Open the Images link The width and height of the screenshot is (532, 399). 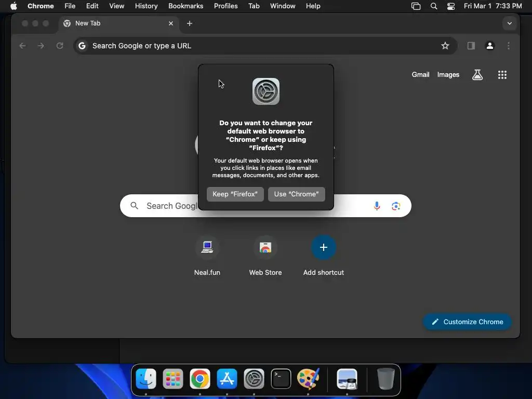pos(448,75)
